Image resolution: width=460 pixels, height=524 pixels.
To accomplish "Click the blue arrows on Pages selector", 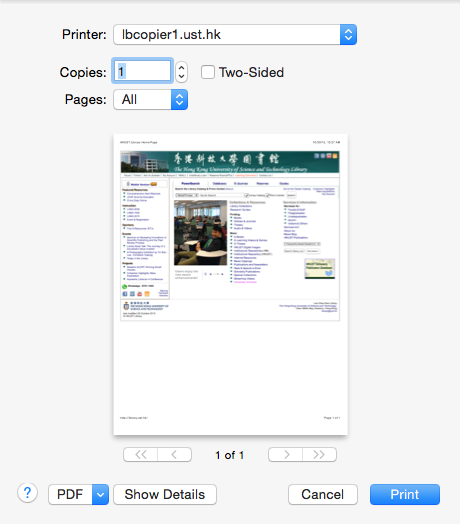I will click(180, 100).
